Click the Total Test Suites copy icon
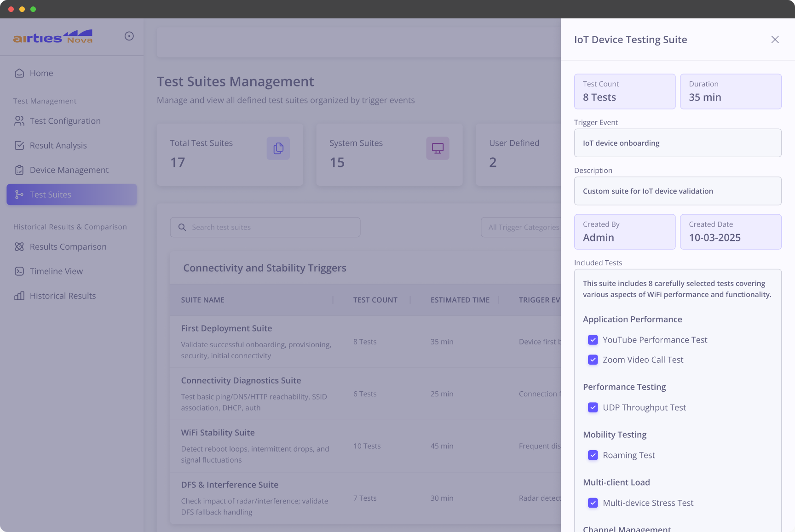 (x=278, y=148)
